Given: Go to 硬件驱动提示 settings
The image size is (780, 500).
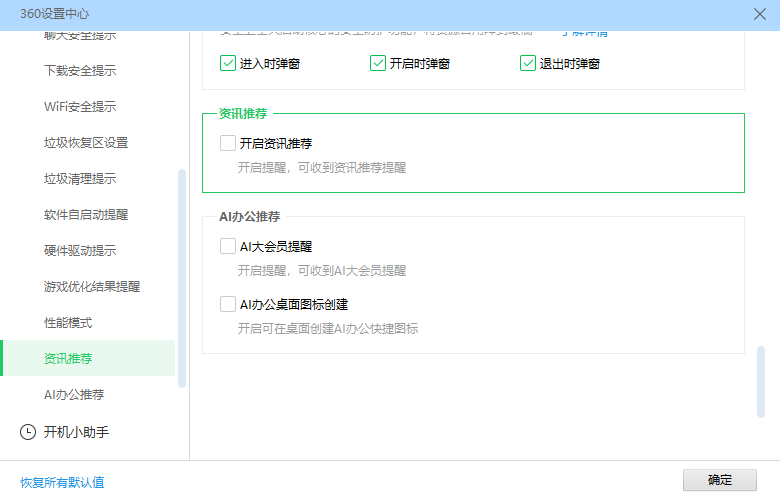Looking at the screenshot, I should pyautogui.click(x=80, y=250).
